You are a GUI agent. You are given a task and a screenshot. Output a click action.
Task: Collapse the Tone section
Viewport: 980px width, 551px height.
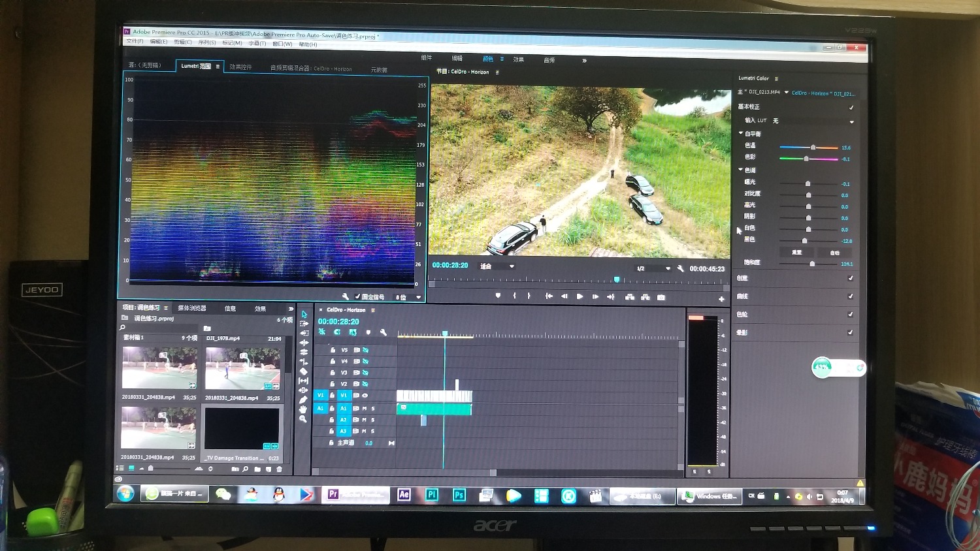[741, 170]
